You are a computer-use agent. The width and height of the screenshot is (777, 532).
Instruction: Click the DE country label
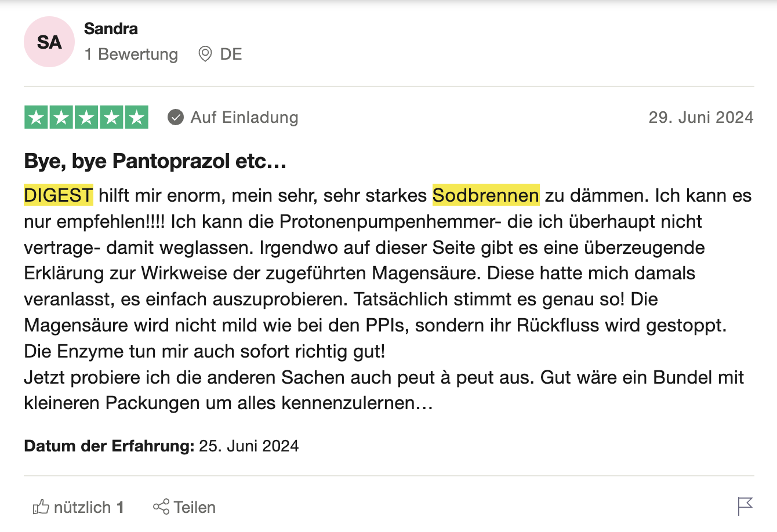click(x=231, y=54)
